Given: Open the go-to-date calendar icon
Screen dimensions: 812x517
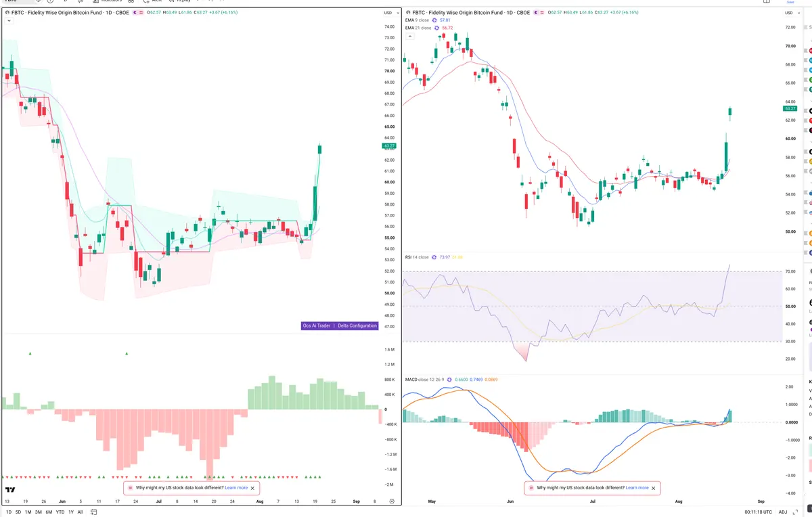Looking at the screenshot, I should (95, 512).
